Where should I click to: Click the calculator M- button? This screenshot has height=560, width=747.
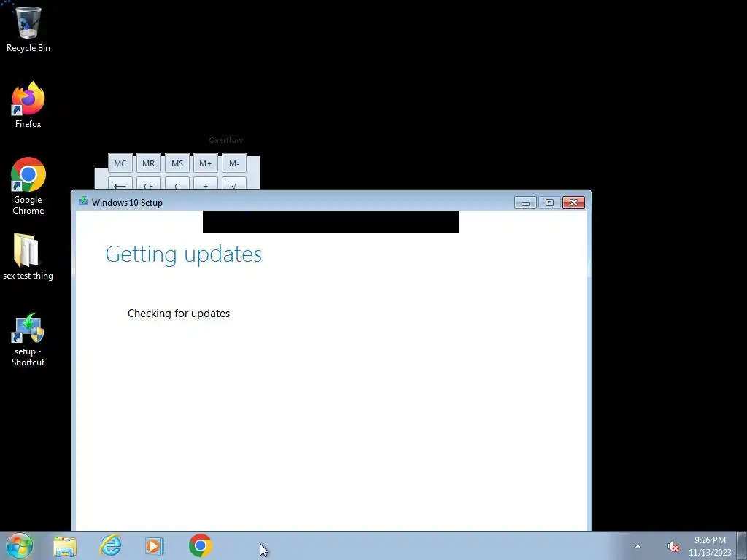coord(234,163)
